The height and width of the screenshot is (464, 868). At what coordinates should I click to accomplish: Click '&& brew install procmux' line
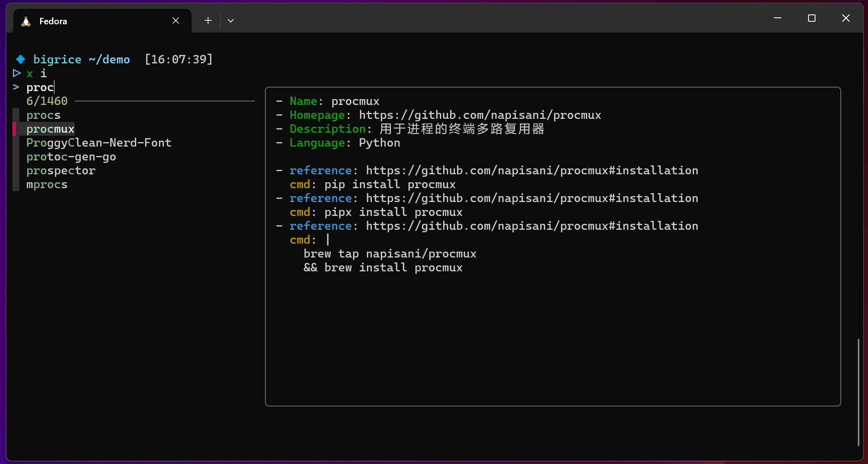[x=383, y=268]
